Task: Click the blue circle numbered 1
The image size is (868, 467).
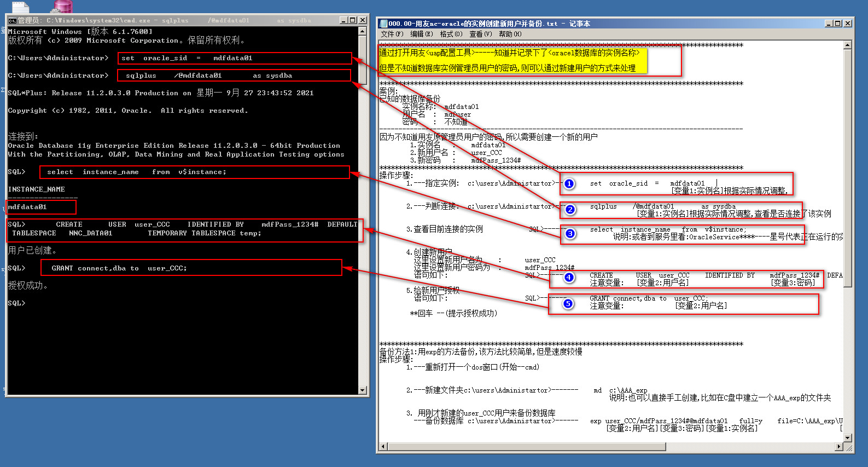Action: click(x=569, y=183)
